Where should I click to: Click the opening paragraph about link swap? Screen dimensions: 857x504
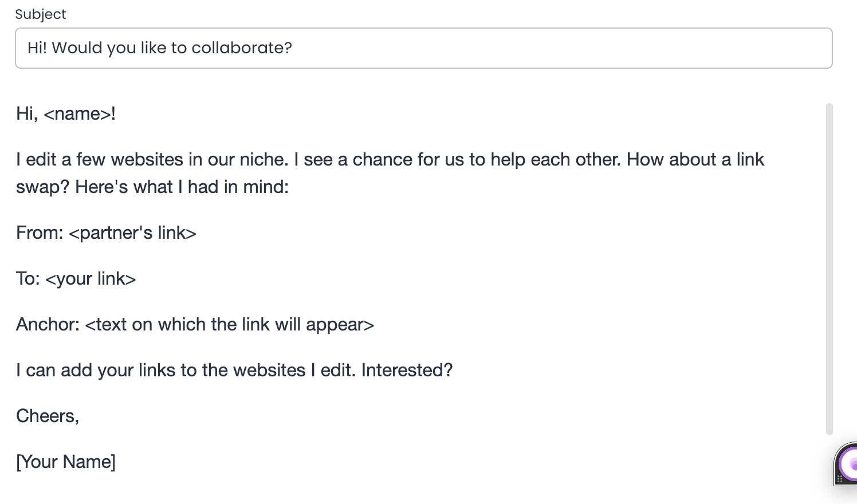click(390, 172)
